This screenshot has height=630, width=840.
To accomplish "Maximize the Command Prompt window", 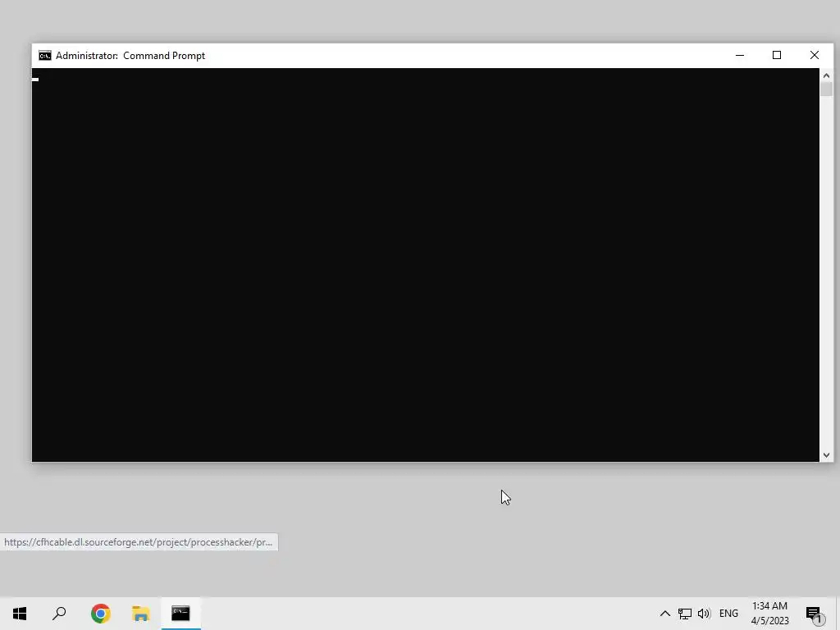I will [x=777, y=55].
